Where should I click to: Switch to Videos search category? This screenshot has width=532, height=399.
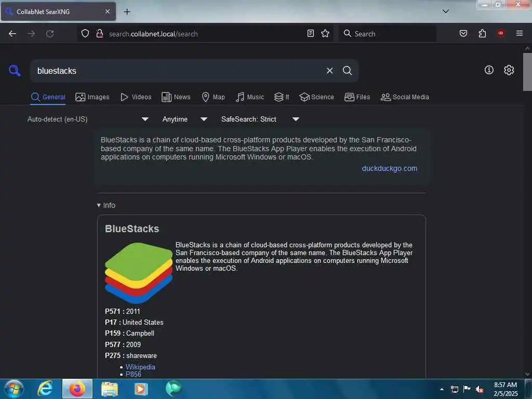click(136, 97)
